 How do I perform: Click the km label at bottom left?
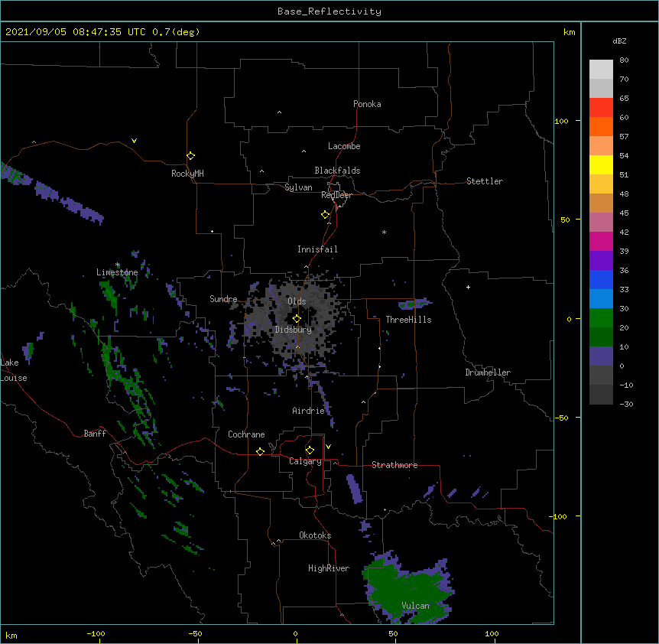click(11, 635)
